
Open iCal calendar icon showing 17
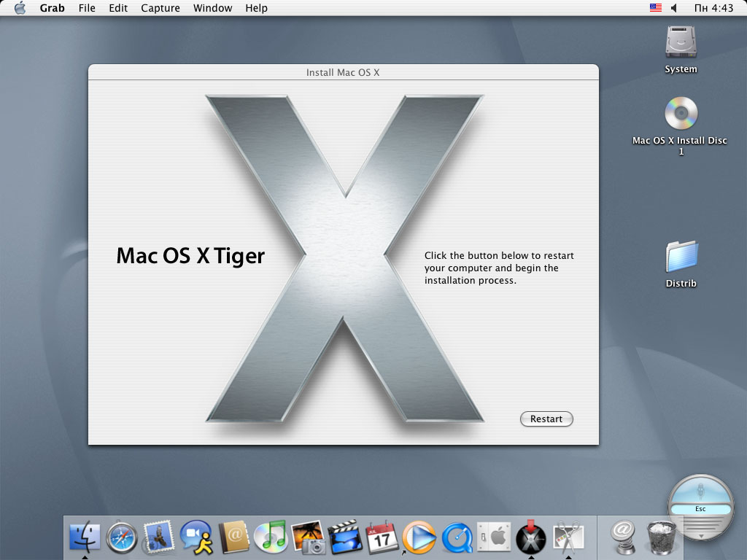click(x=382, y=537)
